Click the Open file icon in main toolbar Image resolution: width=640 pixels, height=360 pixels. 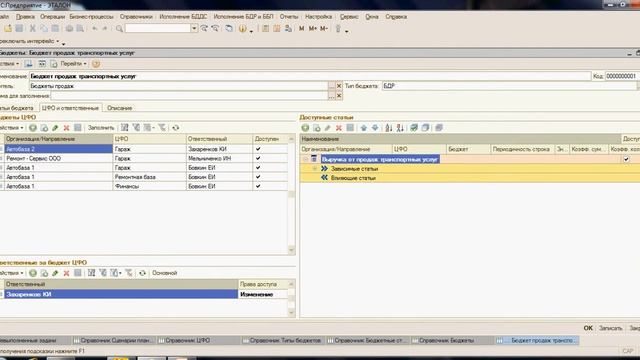(x=8, y=29)
